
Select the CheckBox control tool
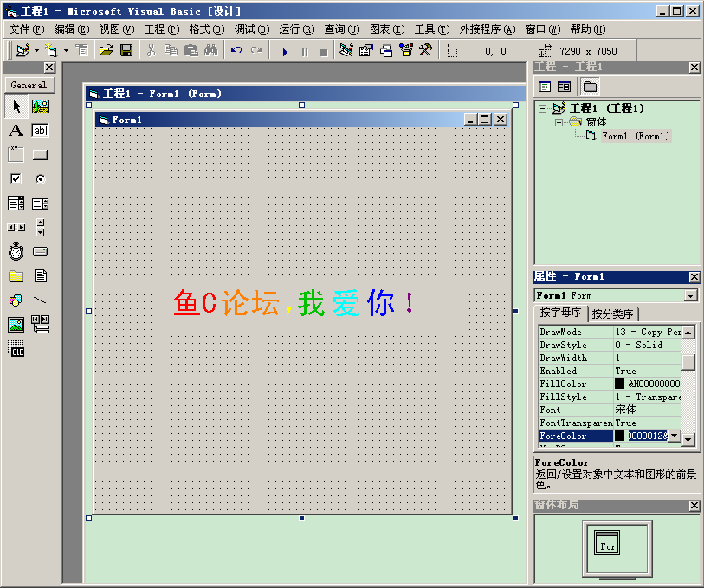coord(16,179)
